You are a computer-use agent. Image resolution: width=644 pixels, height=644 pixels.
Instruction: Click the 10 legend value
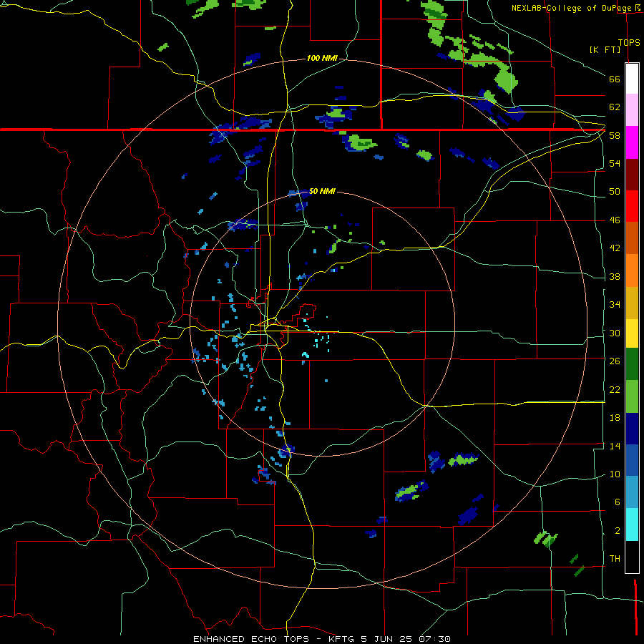tap(615, 474)
